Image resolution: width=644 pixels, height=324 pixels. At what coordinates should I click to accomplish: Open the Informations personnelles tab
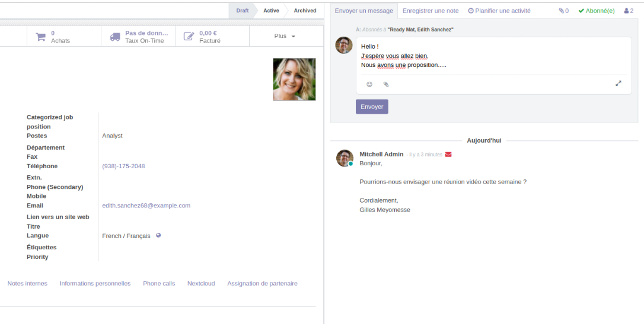click(x=95, y=283)
